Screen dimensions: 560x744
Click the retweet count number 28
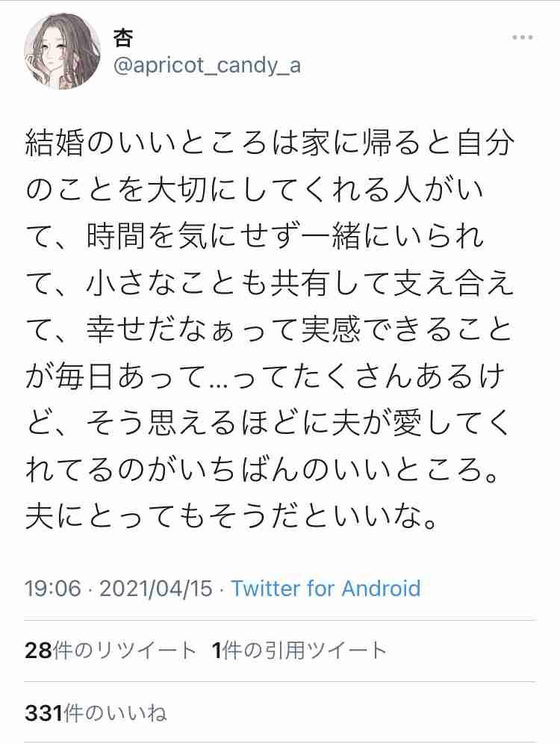coord(34,648)
